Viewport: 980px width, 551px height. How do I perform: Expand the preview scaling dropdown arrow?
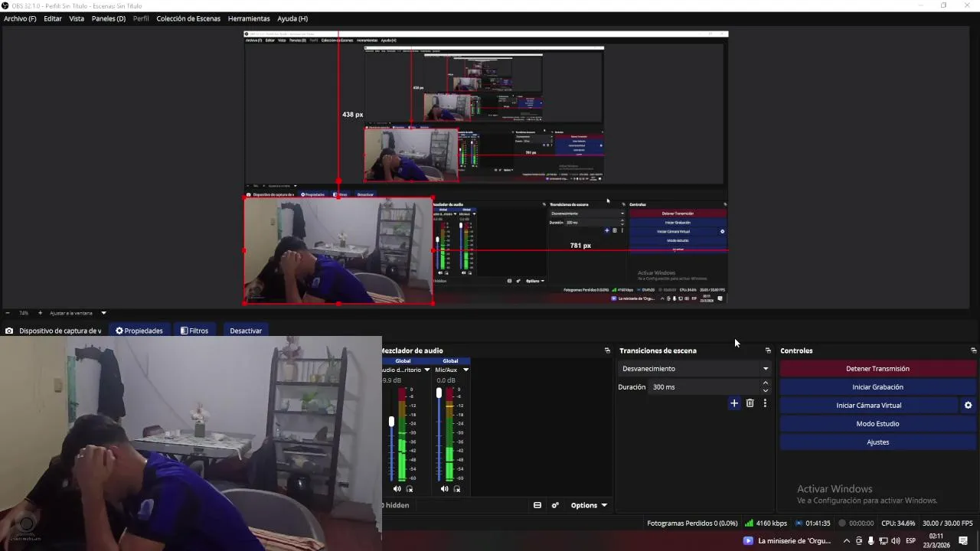pos(103,313)
